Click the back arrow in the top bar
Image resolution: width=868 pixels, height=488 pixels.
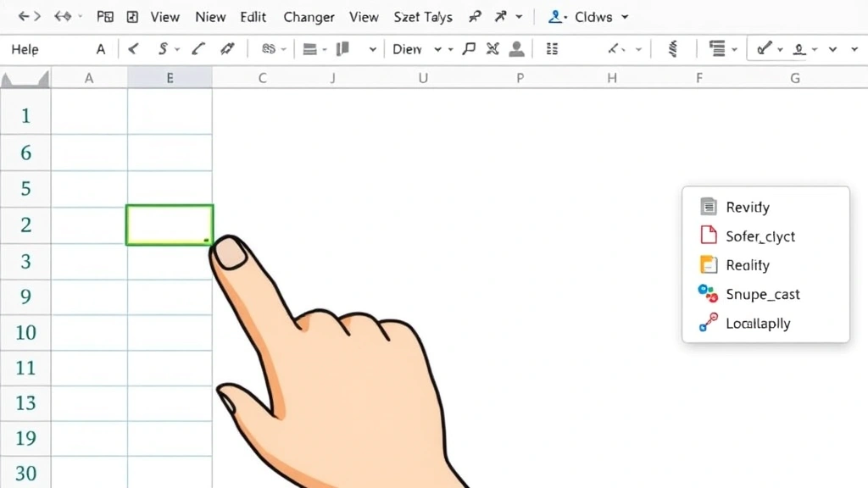coord(23,16)
